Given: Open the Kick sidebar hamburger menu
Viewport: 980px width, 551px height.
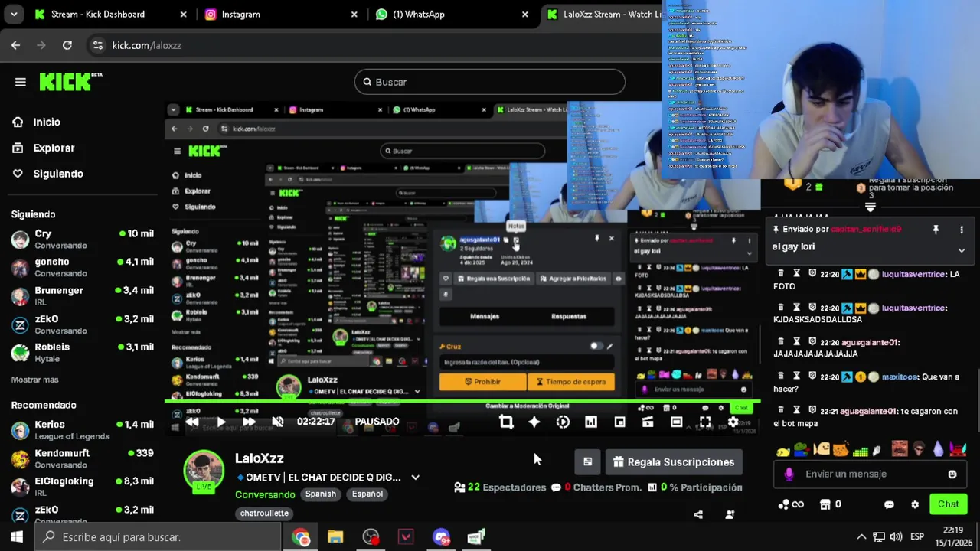Looking at the screenshot, I should coord(20,82).
